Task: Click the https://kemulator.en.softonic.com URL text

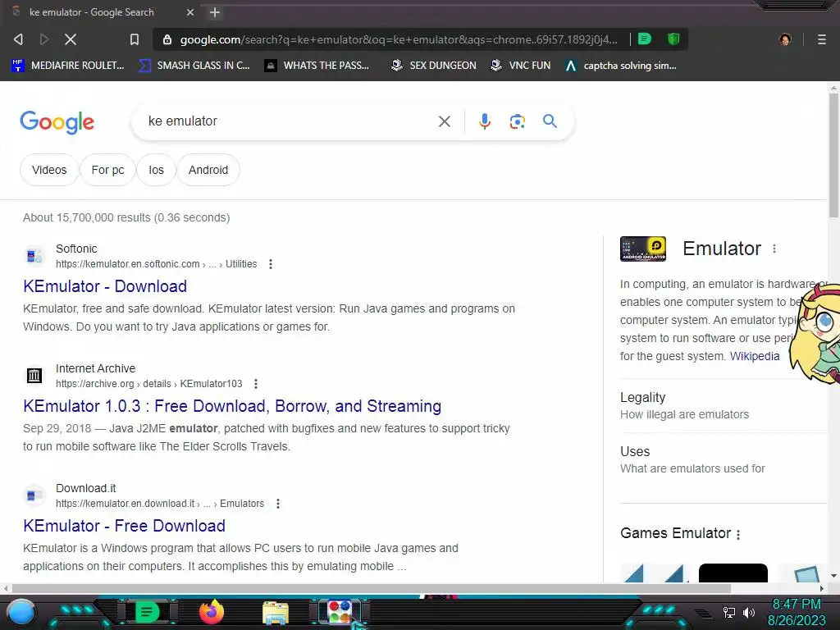Action: (x=127, y=264)
